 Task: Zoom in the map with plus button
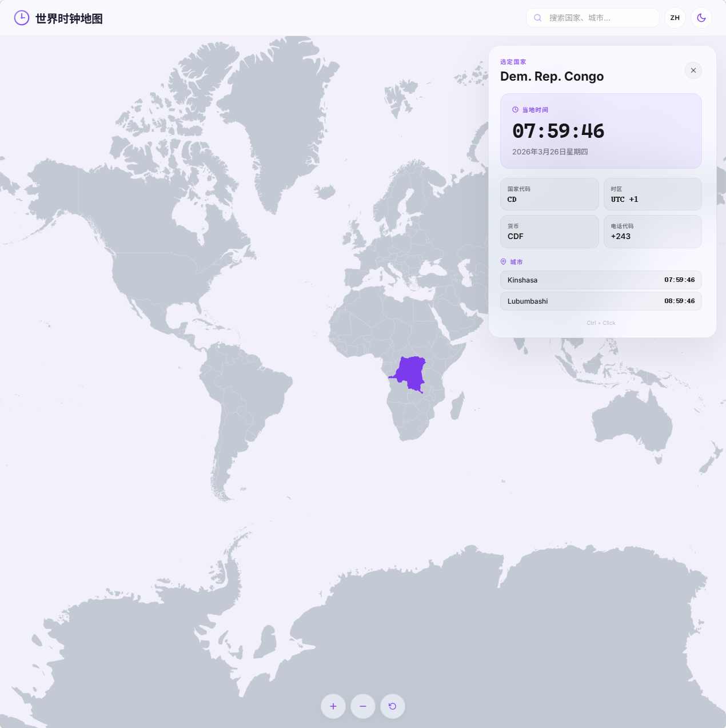pyautogui.click(x=333, y=706)
